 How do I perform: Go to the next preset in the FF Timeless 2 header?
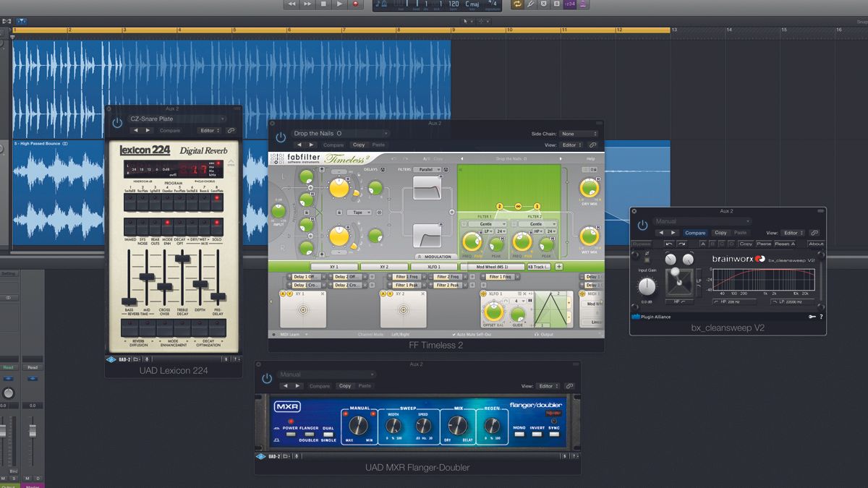pyautogui.click(x=311, y=145)
